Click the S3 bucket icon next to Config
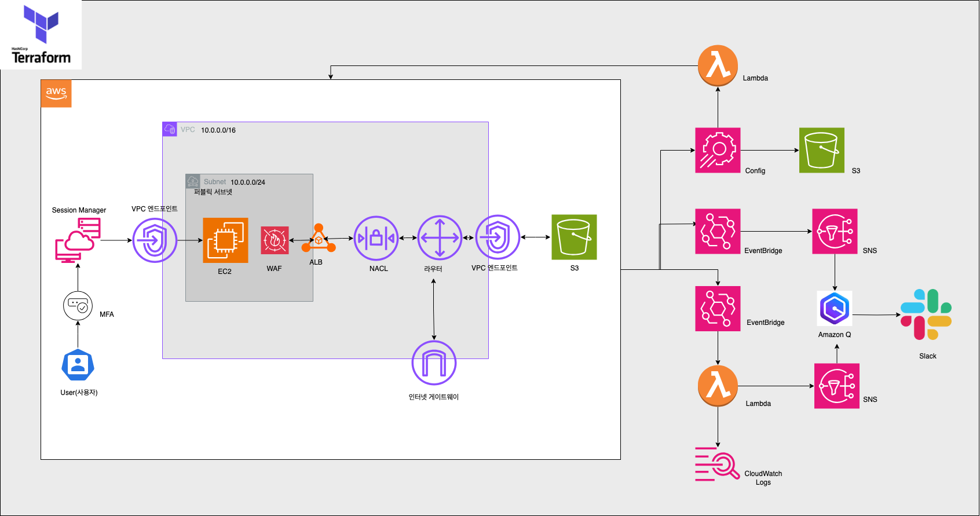This screenshot has height=516, width=980. (x=821, y=150)
